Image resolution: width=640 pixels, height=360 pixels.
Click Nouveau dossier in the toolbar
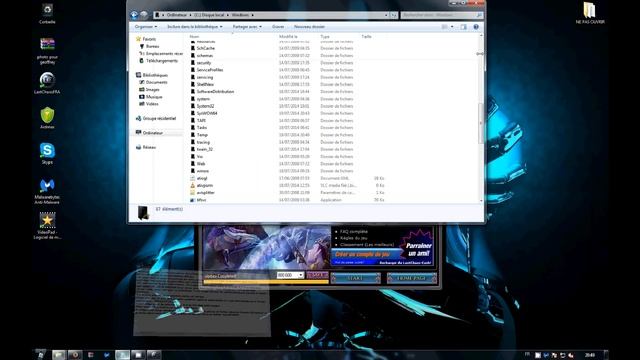click(x=309, y=27)
